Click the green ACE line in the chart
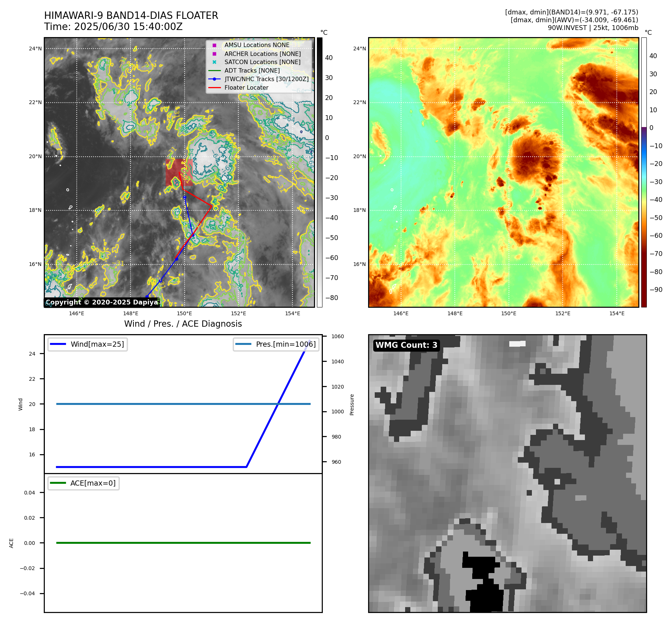Viewport: 672px width, 626px height. pyautogui.click(x=183, y=543)
